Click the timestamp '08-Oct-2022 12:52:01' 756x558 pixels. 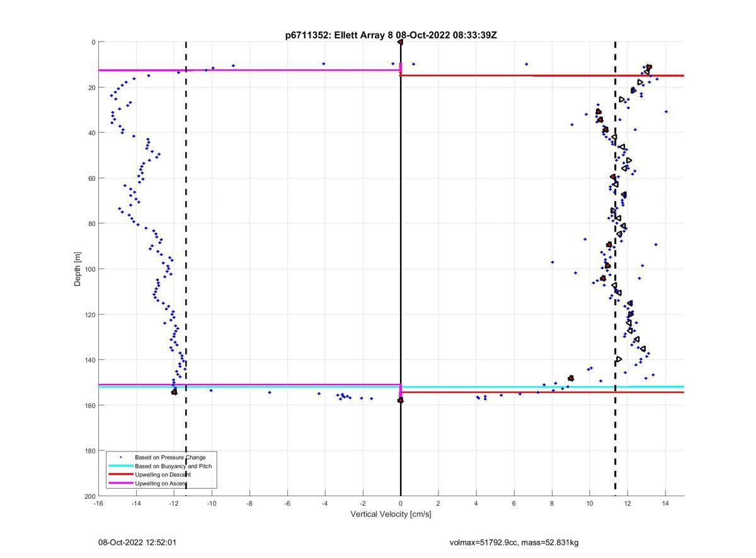tap(137, 542)
